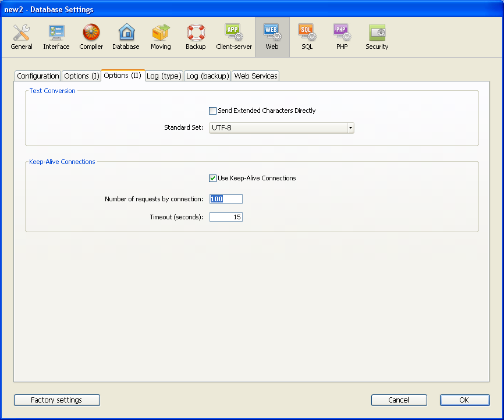The width and height of the screenshot is (504, 420).
Task: Open the Compiler settings page
Action: click(x=91, y=37)
